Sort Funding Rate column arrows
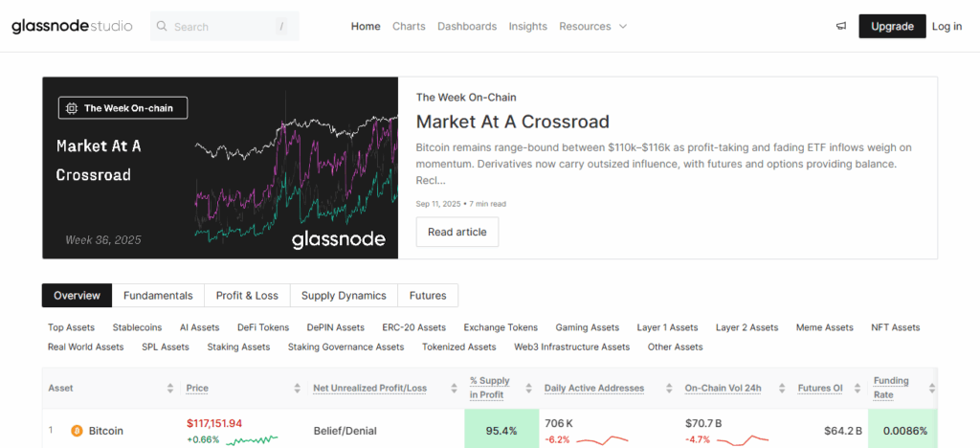This screenshot has width=980, height=448. pyautogui.click(x=932, y=388)
